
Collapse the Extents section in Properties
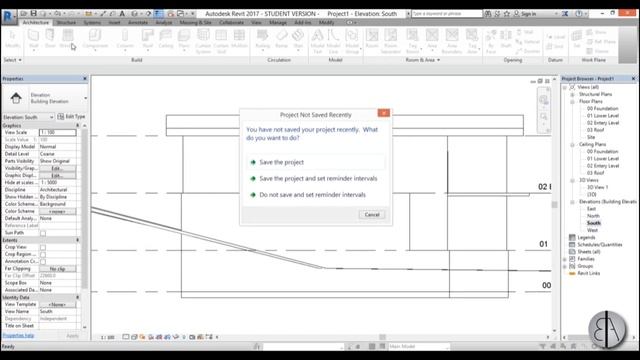(78, 240)
